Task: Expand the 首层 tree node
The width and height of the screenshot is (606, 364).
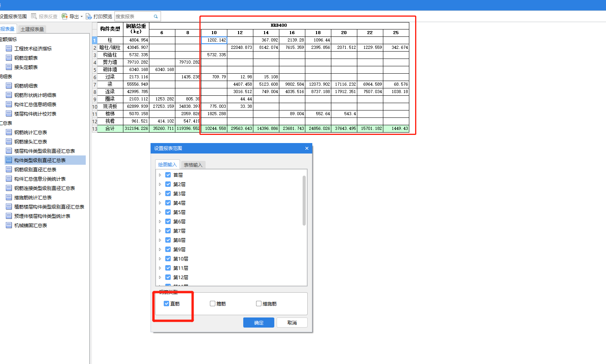Action: tap(160, 175)
